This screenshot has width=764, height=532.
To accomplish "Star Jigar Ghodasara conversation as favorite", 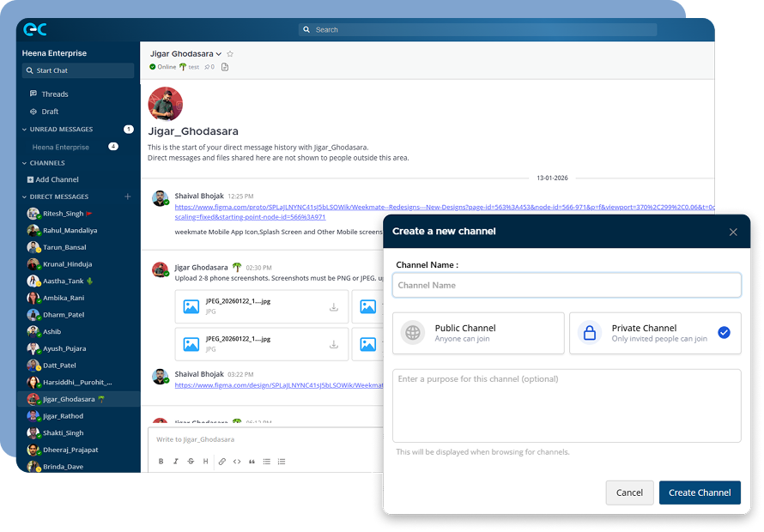I will click(x=230, y=54).
